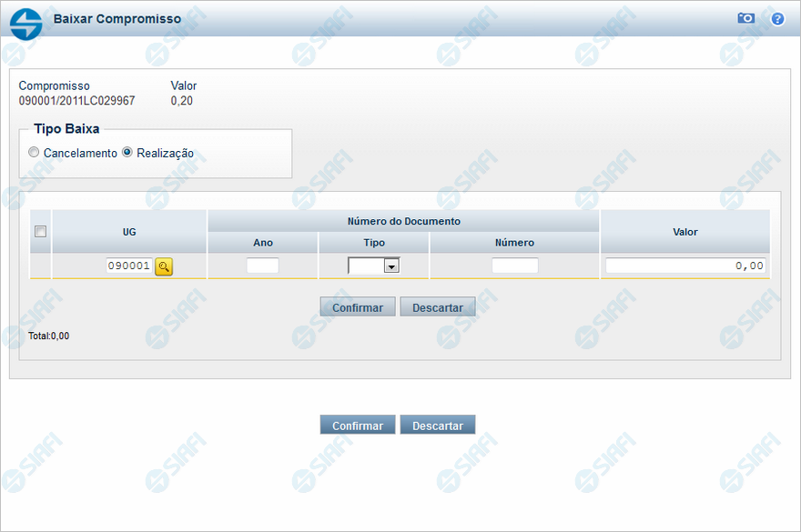Select the Cancelamento radio option
Screen dimensions: 801x532
34,153
